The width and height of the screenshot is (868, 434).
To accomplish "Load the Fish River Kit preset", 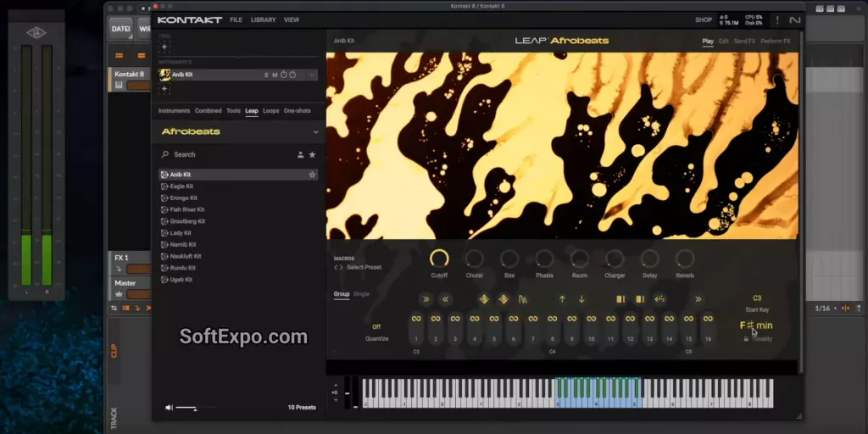I will [238, 210].
